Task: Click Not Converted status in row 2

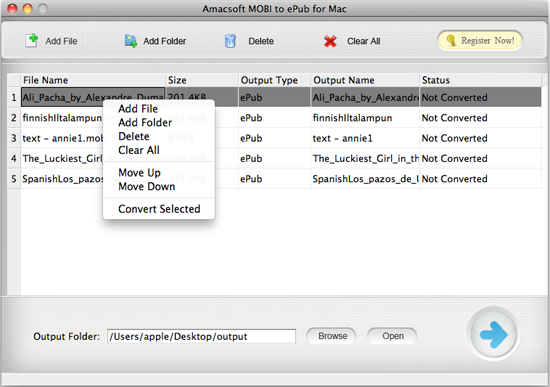Action: (481, 118)
